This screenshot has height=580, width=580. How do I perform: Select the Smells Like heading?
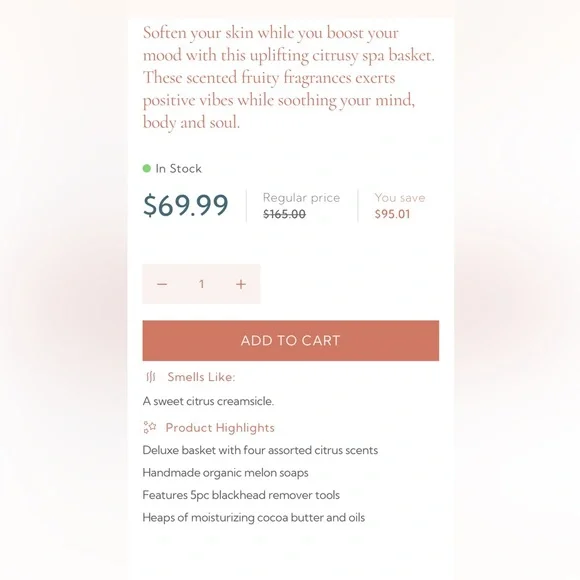(x=201, y=377)
